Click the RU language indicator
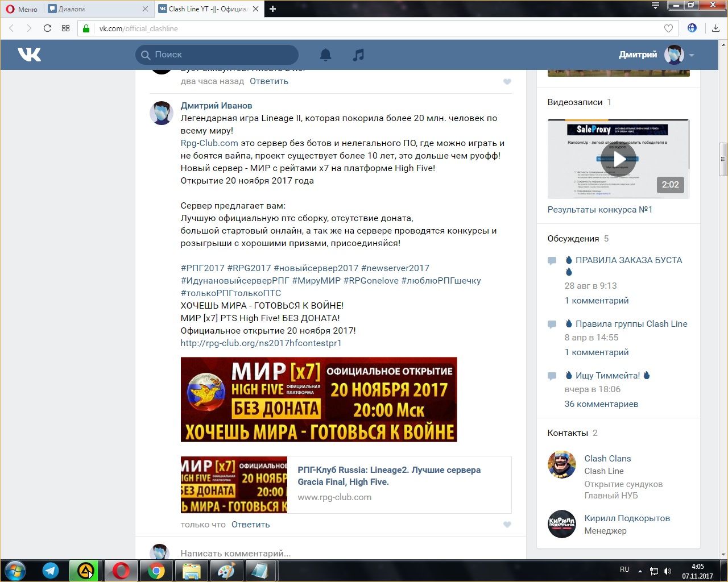 click(624, 569)
